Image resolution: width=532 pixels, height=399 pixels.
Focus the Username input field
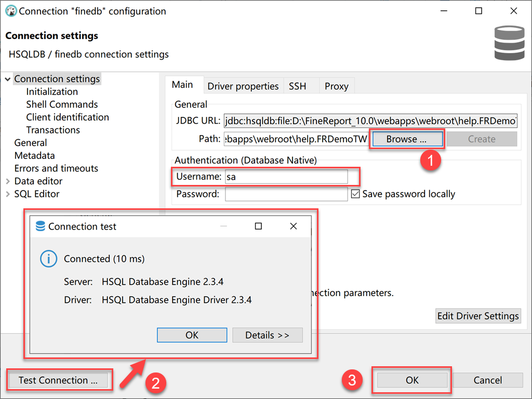(x=286, y=177)
